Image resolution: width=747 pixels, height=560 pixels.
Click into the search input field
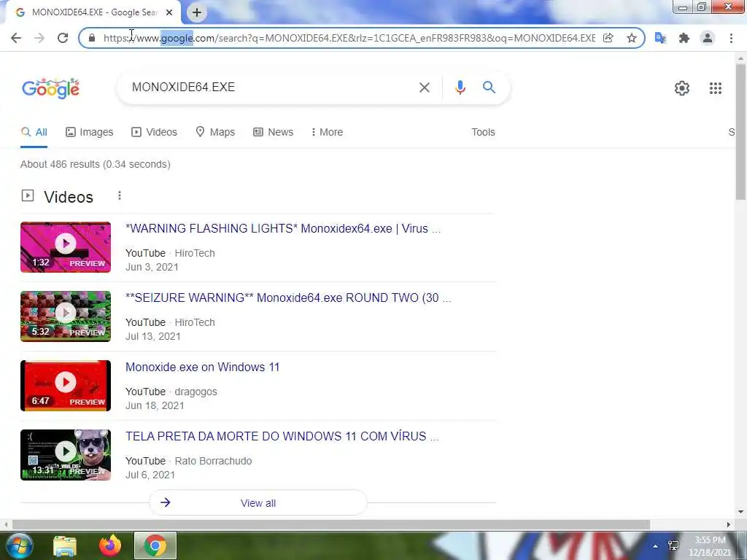coord(271,87)
